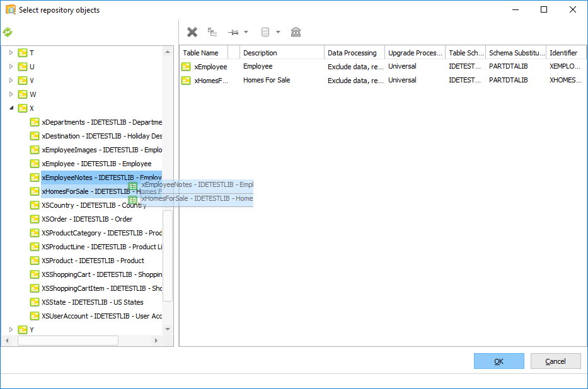Image resolution: width=588 pixels, height=389 pixels.
Task: Click Identifier column header
Action: (x=566, y=53)
